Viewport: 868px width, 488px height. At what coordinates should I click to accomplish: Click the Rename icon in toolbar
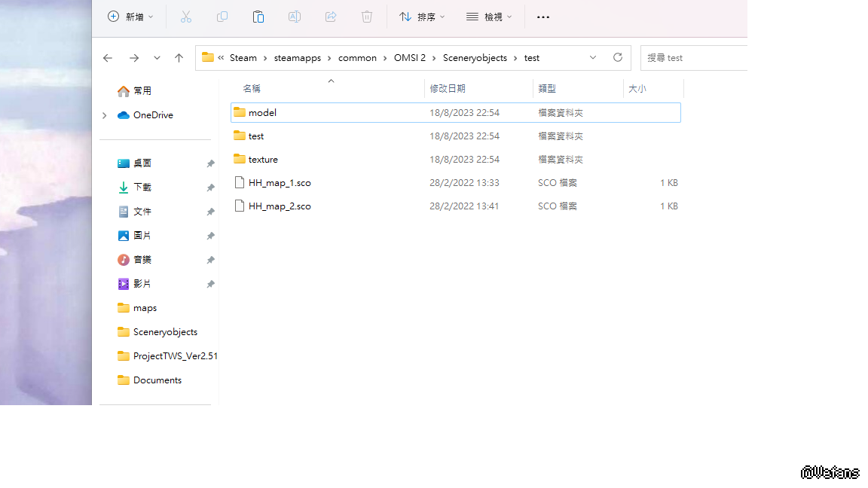pyautogui.click(x=295, y=17)
